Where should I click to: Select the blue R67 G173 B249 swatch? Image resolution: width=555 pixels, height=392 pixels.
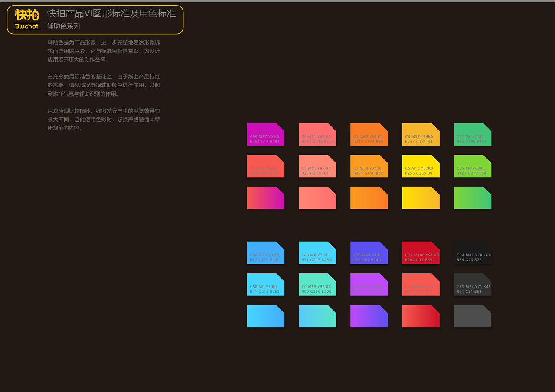coord(265,253)
